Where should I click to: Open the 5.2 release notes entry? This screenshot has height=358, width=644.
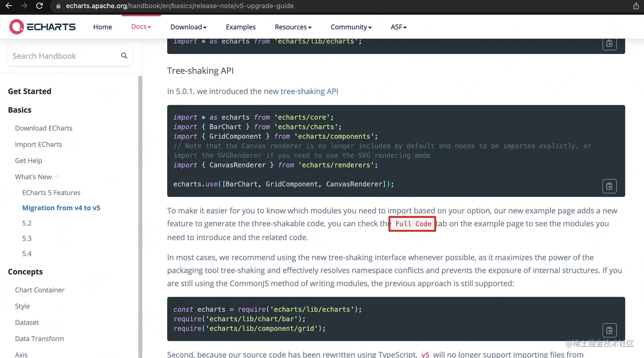click(x=27, y=223)
